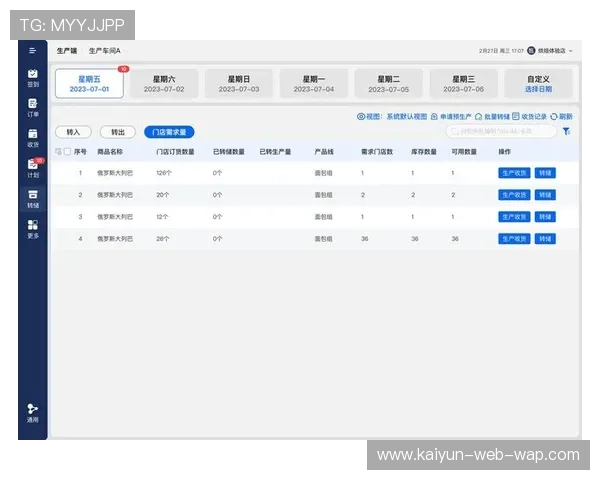This screenshot has width=600, height=480.
Task: Open the 订单 orders sidebar icon
Action: (33, 108)
